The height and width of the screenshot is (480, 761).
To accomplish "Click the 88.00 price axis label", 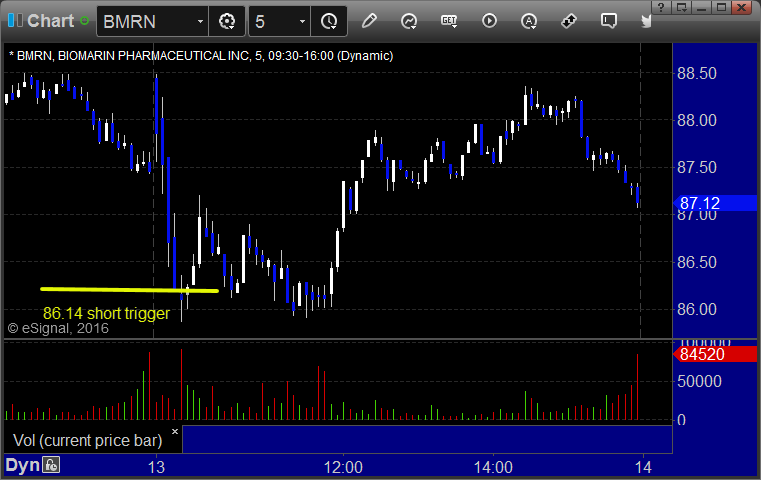I will point(696,120).
